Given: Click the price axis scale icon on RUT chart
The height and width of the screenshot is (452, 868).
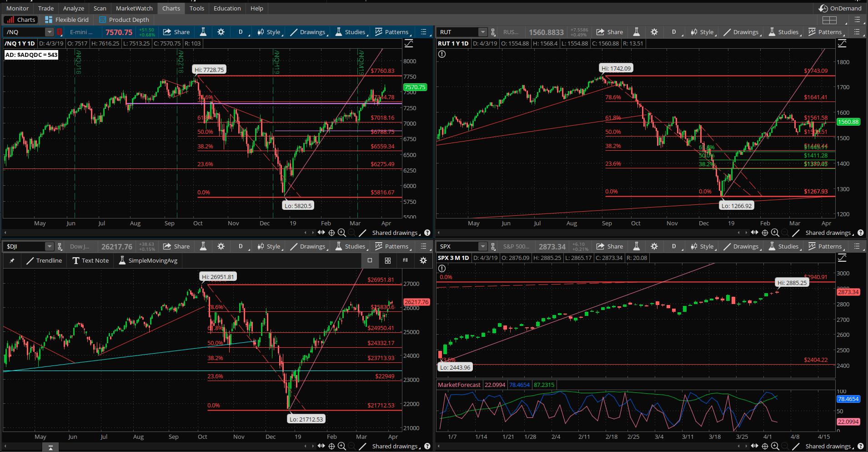Looking at the screenshot, I should (842, 44).
